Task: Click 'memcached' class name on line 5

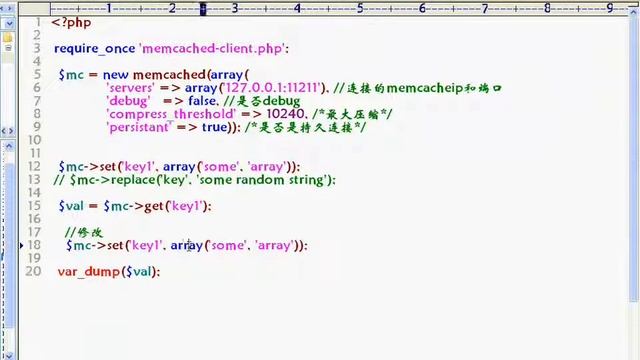Action: click(169, 75)
